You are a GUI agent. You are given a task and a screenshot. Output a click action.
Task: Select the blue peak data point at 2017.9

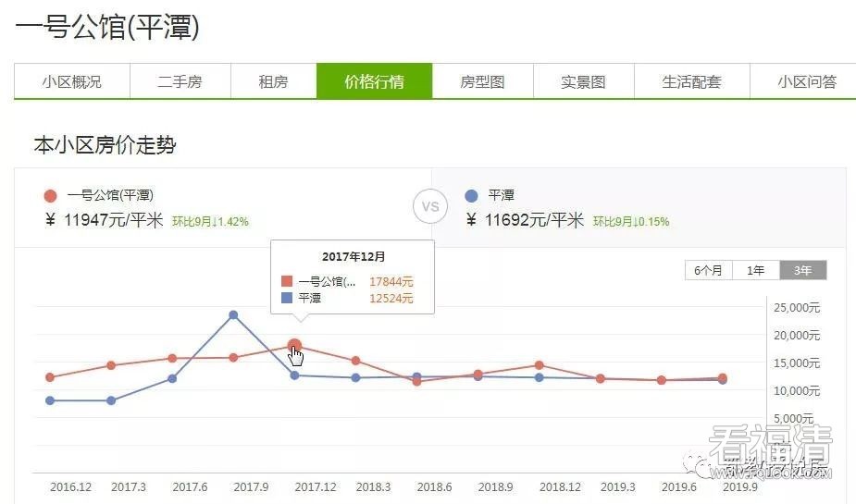233,314
